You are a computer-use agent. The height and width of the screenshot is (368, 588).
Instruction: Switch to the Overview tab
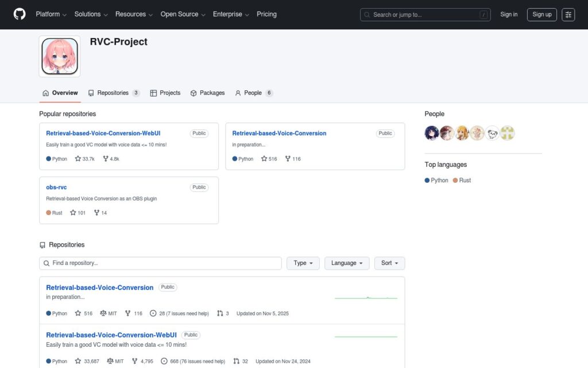tap(60, 93)
